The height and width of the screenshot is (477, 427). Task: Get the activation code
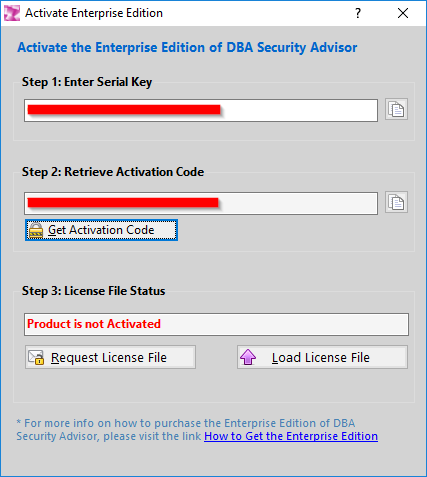tap(101, 230)
